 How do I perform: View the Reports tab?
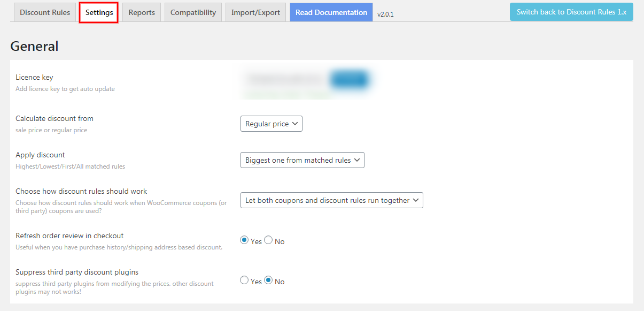[141, 12]
